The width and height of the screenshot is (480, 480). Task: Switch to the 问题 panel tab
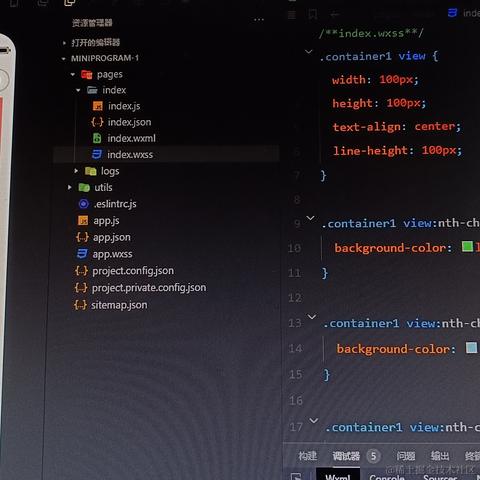tap(406, 456)
